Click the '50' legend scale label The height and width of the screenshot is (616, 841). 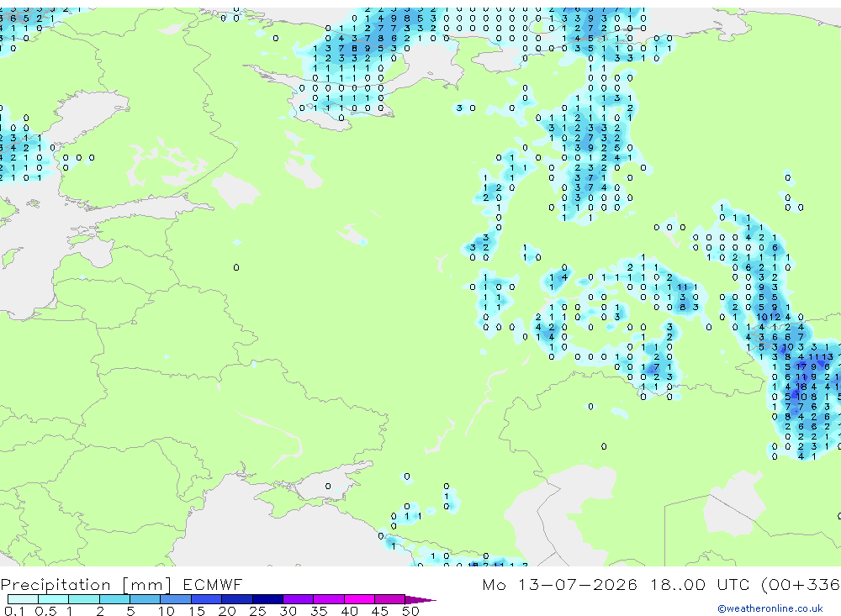point(410,611)
